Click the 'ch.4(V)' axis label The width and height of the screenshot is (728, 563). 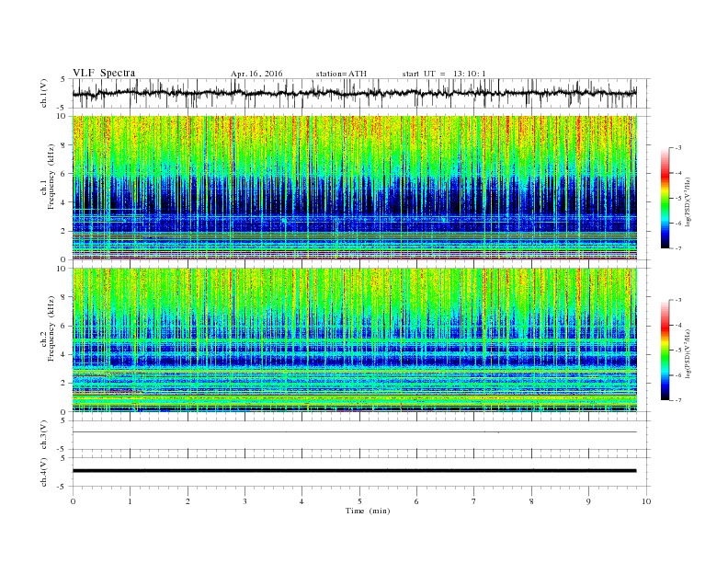pyautogui.click(x=44, y=472)
